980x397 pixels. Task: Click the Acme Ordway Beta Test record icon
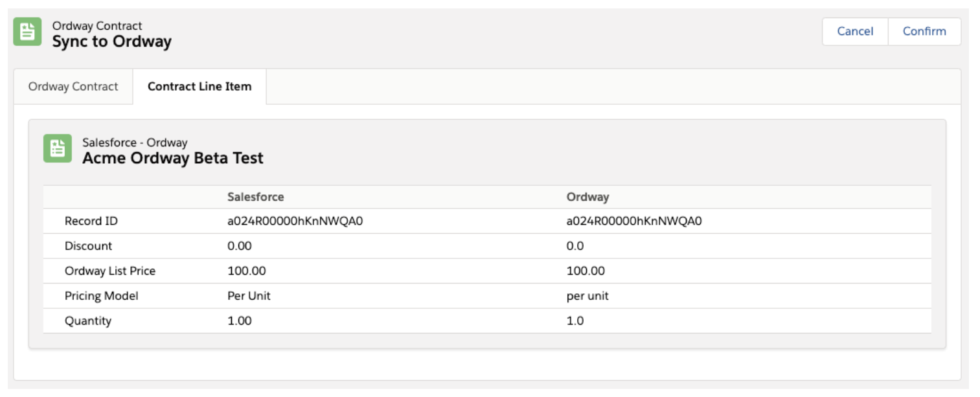pos(58,148)
